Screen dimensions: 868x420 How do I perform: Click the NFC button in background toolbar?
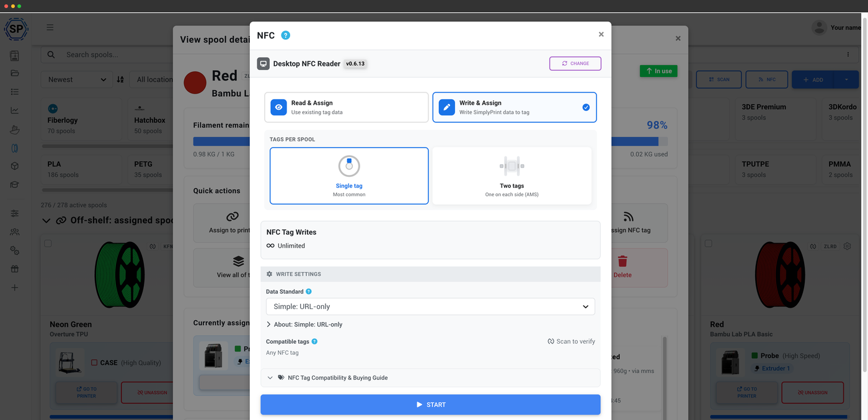(x=766, y=79)
